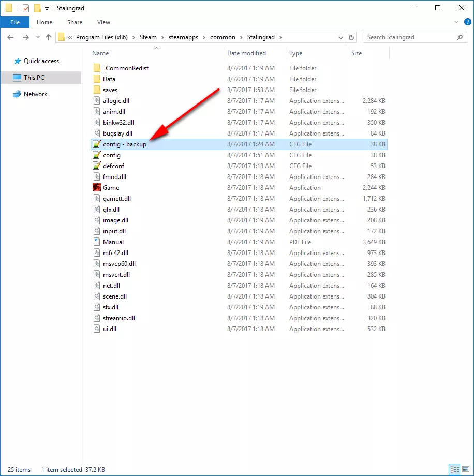Select the Data folder icon
This screenshot has width=474, height=476.
coord(97,79)
